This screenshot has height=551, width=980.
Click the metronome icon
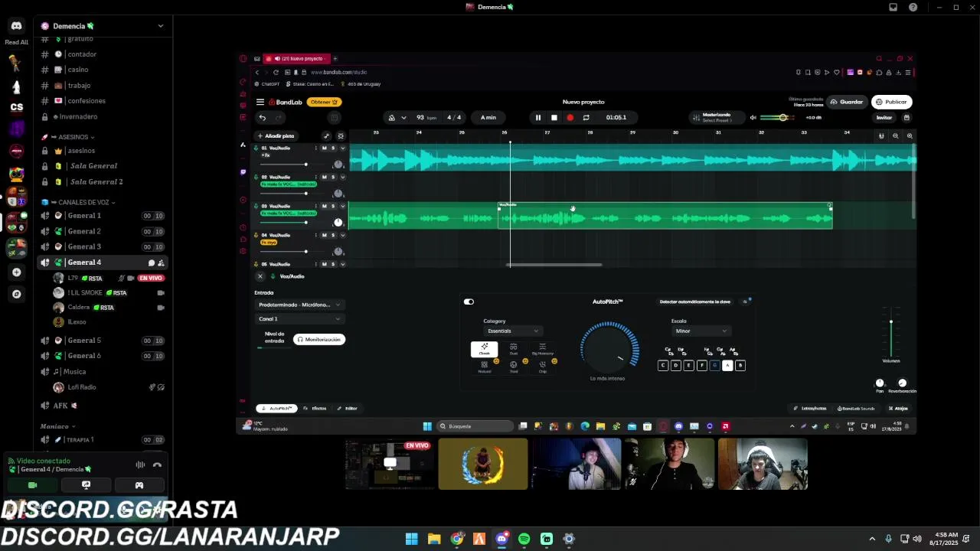pyautogui.click(x=392, y=118)
